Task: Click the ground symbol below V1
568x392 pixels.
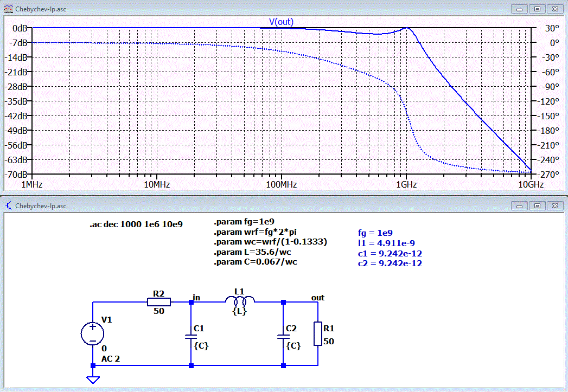Action: [x=93, y=380]
